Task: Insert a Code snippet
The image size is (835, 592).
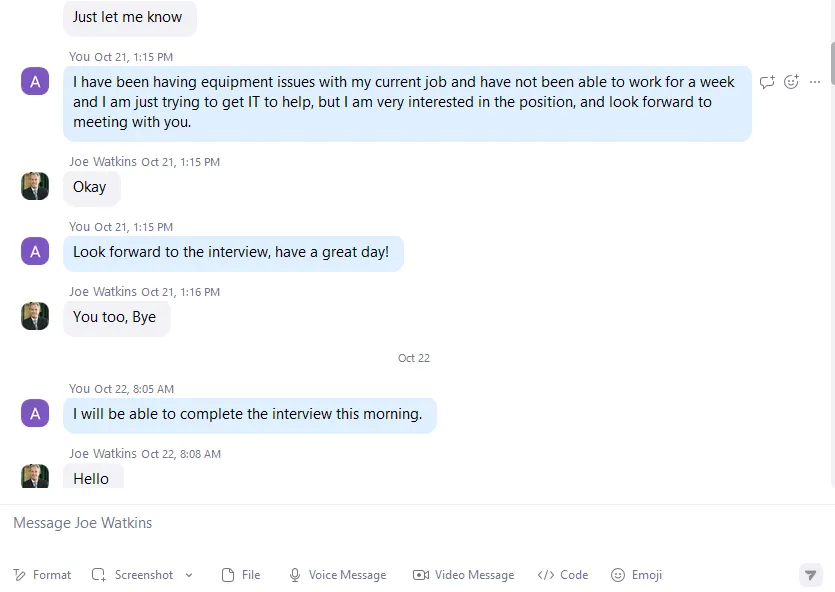Action: click(563, 575)
